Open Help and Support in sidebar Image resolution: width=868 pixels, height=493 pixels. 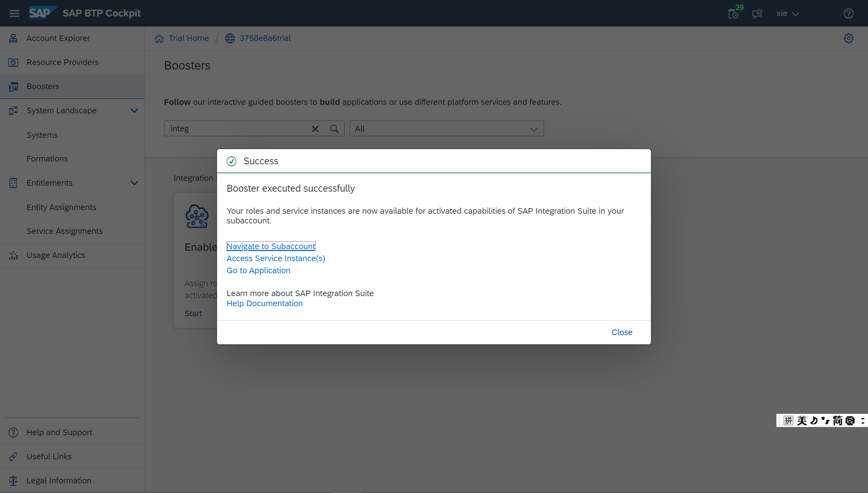72,432
